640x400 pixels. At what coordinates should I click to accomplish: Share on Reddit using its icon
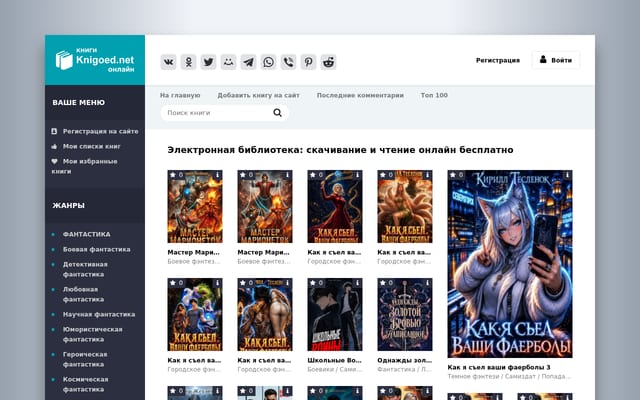[x=328, y=62]
